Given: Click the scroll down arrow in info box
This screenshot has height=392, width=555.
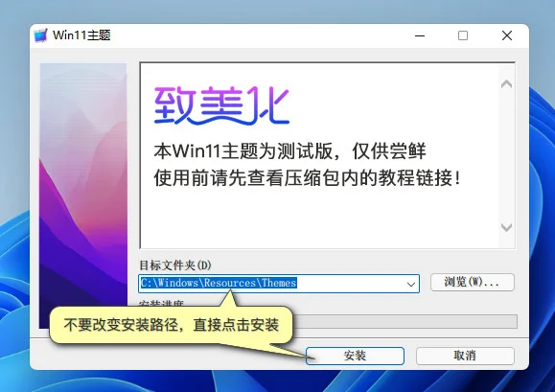Looking at the screenshot, I should [x=507, y=227].
